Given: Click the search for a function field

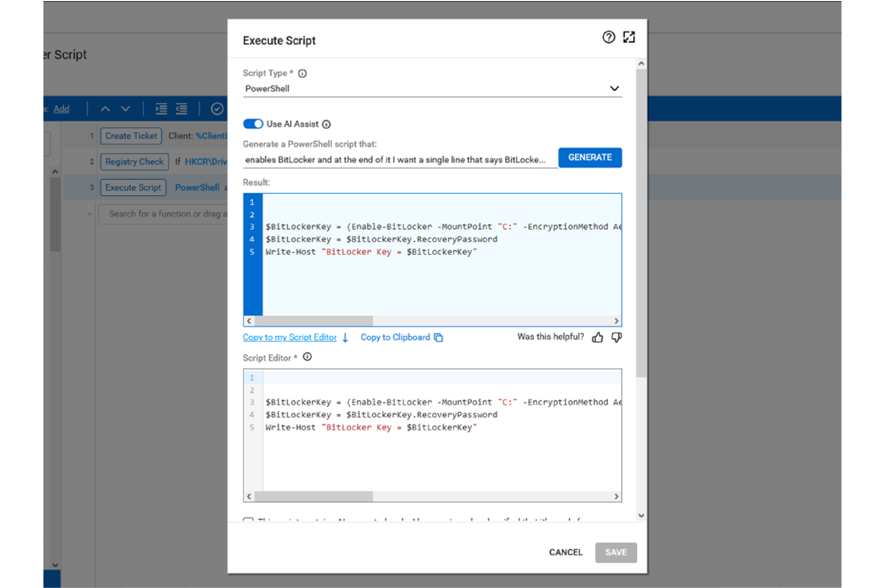Looking at the screenshot, I should pos(163,214).
